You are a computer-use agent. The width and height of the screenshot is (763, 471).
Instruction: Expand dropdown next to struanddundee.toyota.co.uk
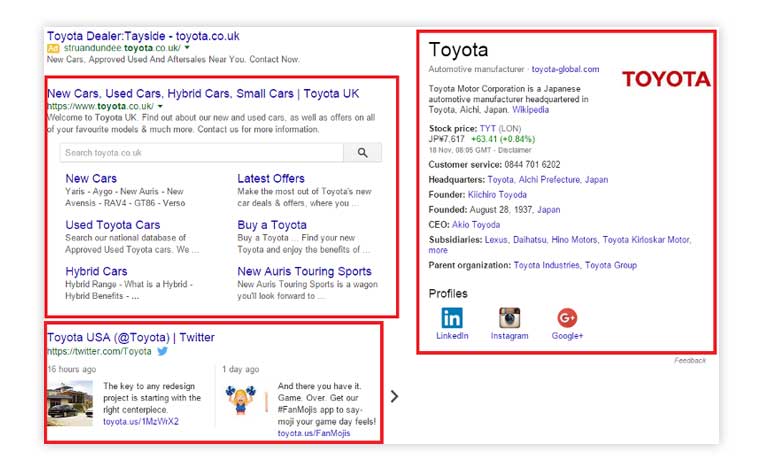187,48
